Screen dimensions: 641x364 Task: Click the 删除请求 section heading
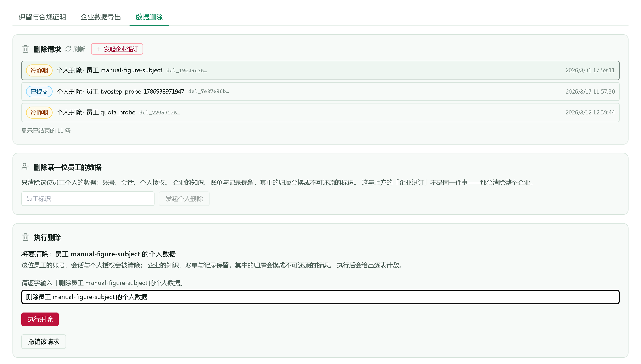click(x=47, y=49)
